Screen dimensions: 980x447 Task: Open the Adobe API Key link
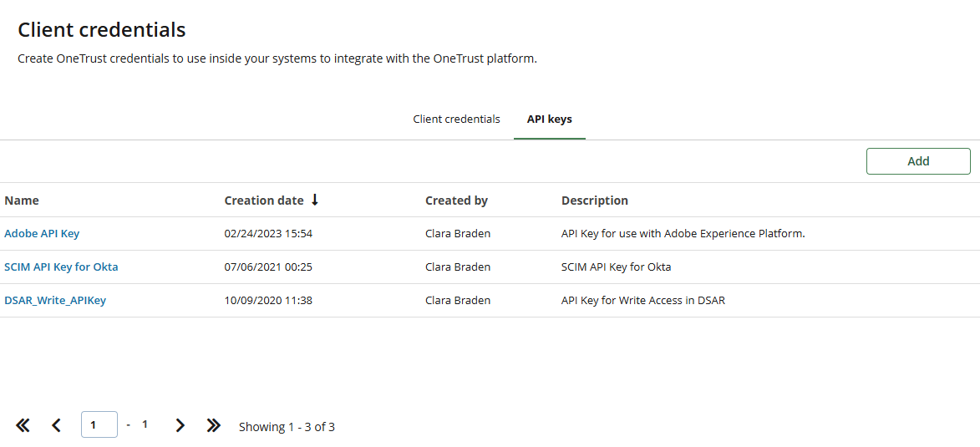pos(42,234)
